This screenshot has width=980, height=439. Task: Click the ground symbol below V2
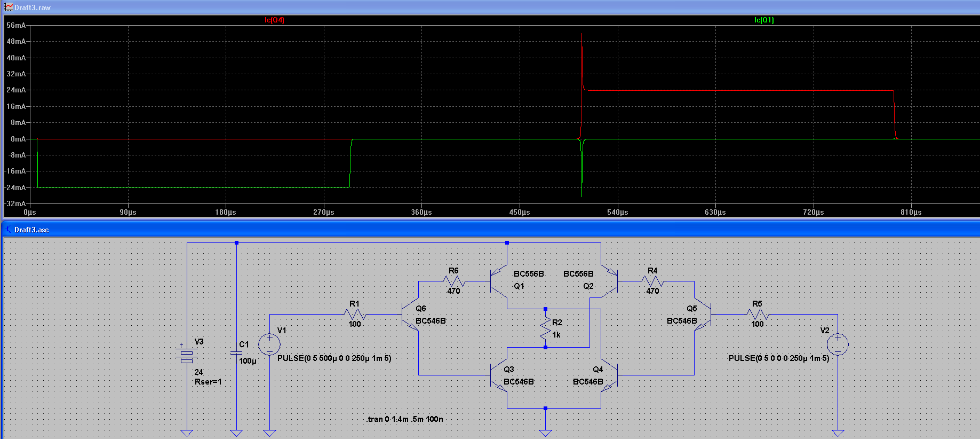838,433
